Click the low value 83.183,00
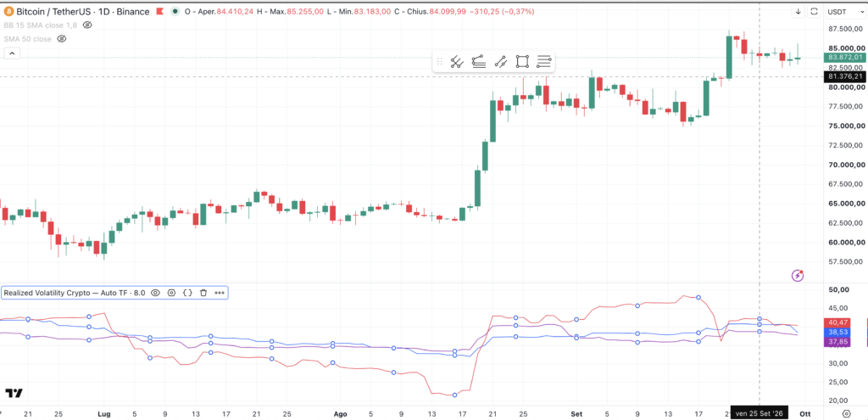This screenshot has width=868, height=420. 372,11
